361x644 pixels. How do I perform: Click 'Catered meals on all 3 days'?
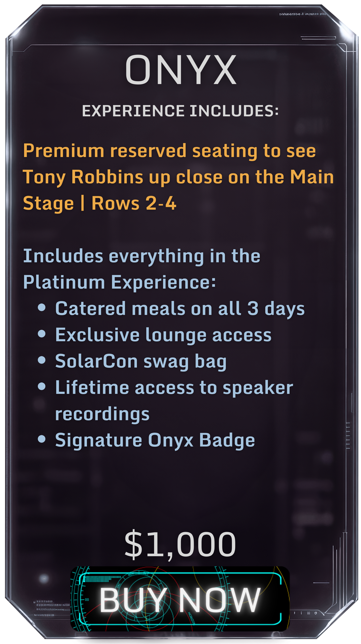point(180,309)
